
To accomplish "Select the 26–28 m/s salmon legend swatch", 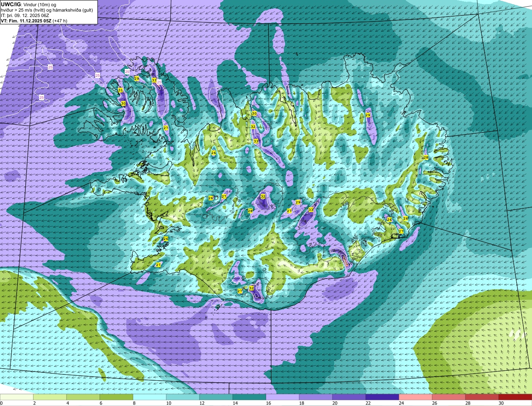I will 449,397.
